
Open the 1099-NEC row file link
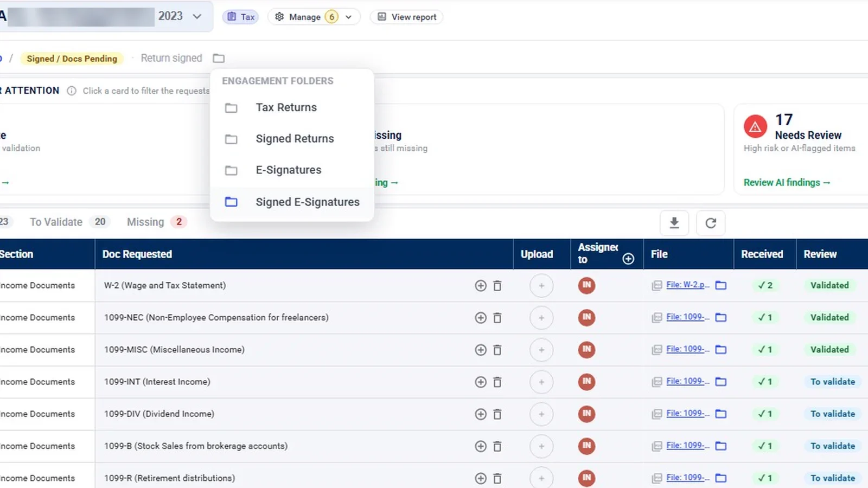[x=687, y=317]
